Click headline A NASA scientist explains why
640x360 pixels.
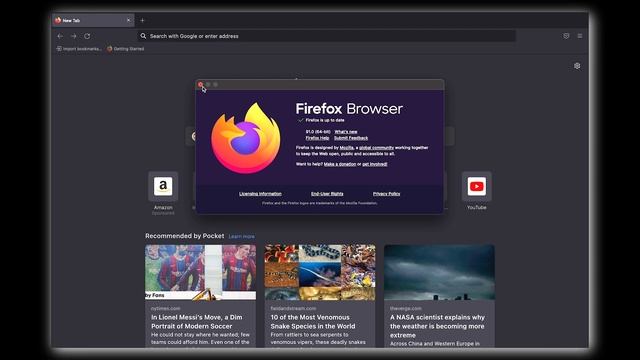point(437,326)
